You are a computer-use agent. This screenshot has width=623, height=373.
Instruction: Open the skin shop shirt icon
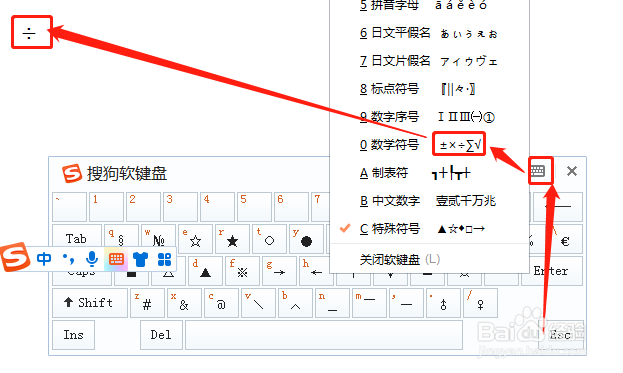coord(140,259)
